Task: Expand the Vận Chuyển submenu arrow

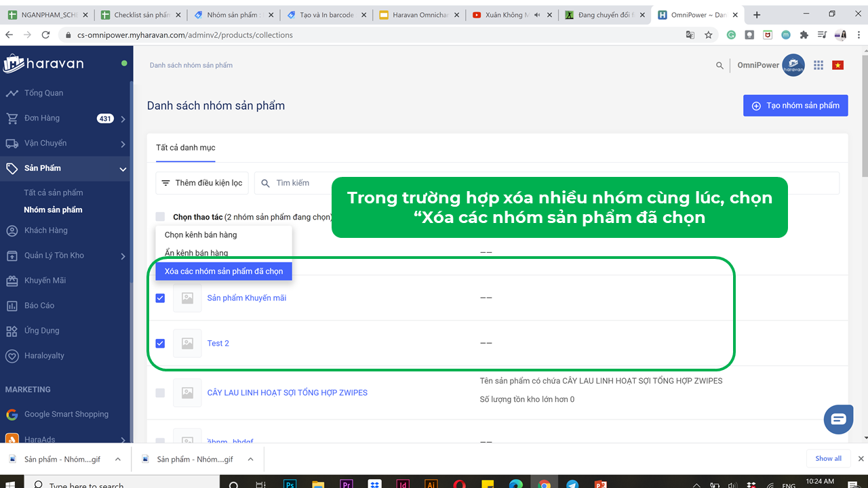Action: point(123,144)
